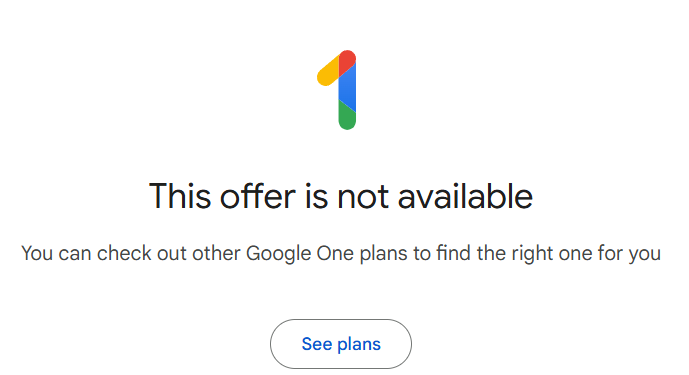
Task: Click the red tip of the logo
Action: (x=348, y=62)
